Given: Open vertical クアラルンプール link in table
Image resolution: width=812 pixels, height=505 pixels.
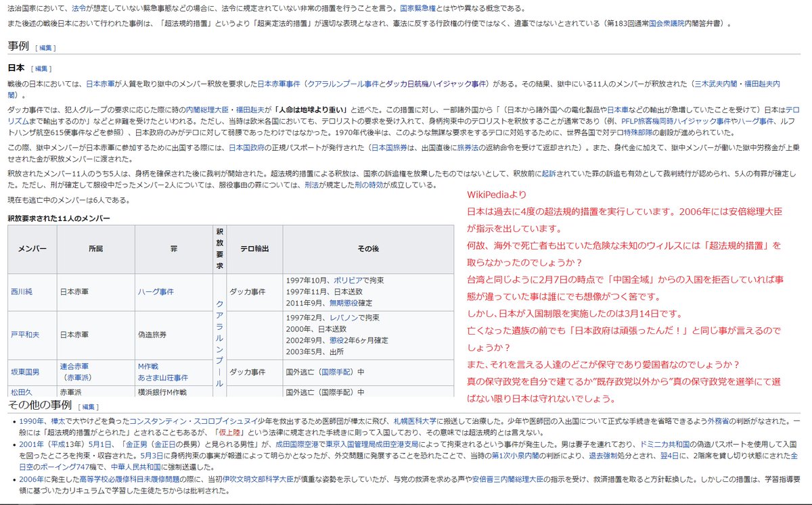Looking at the screenshot, I should click(219, 343).
